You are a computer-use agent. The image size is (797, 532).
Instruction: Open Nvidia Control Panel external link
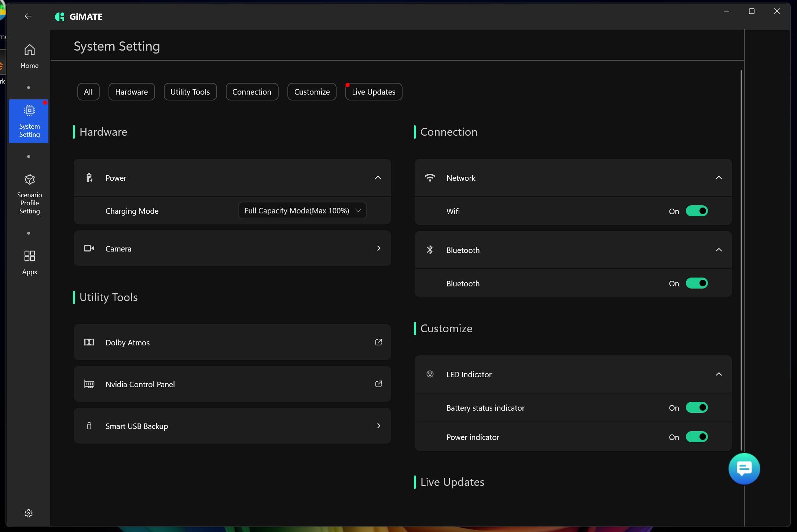378,384
